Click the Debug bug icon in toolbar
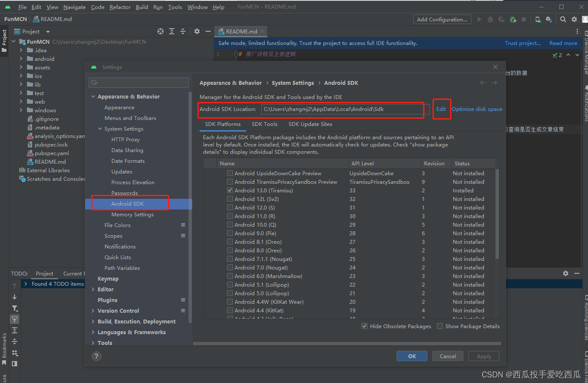 coord(490,19)
